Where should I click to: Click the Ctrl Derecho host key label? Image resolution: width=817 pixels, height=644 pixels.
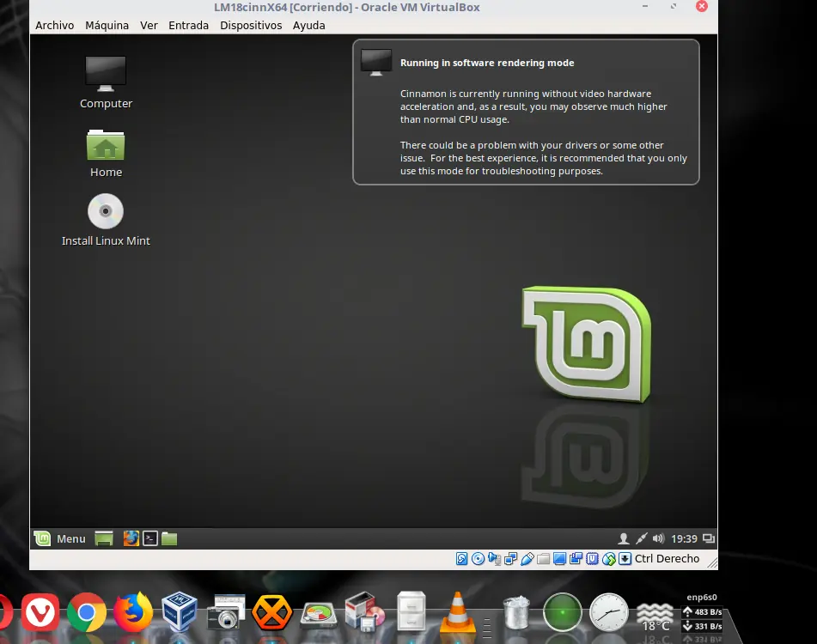tap(667, 559)
